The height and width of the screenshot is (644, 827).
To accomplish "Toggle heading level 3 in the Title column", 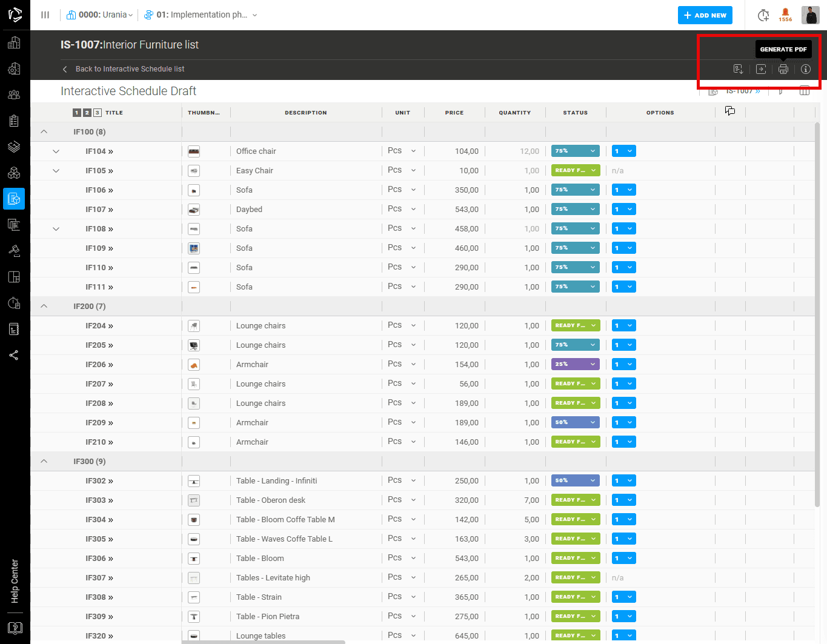I will (x=98, y=113).
